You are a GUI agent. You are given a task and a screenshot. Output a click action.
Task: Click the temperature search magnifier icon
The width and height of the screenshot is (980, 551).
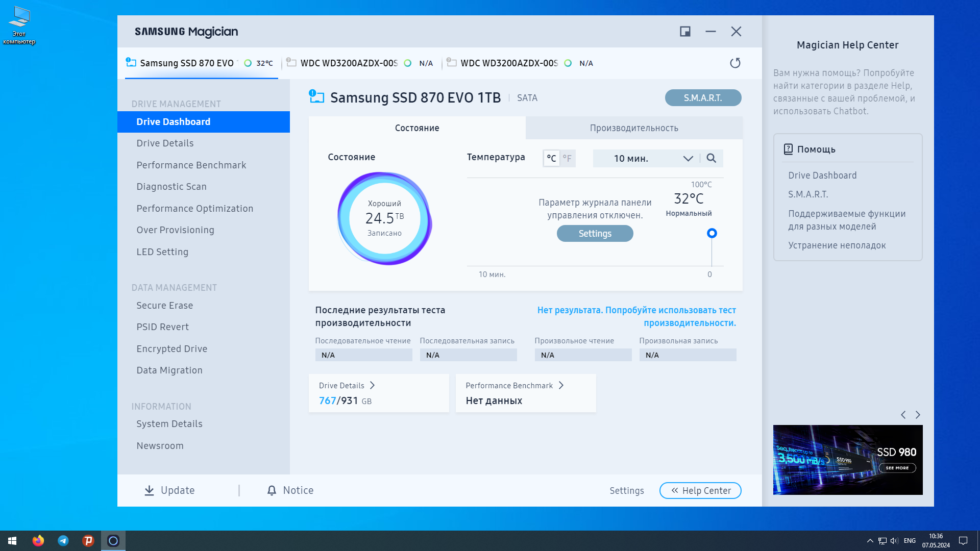pos(711,158)
